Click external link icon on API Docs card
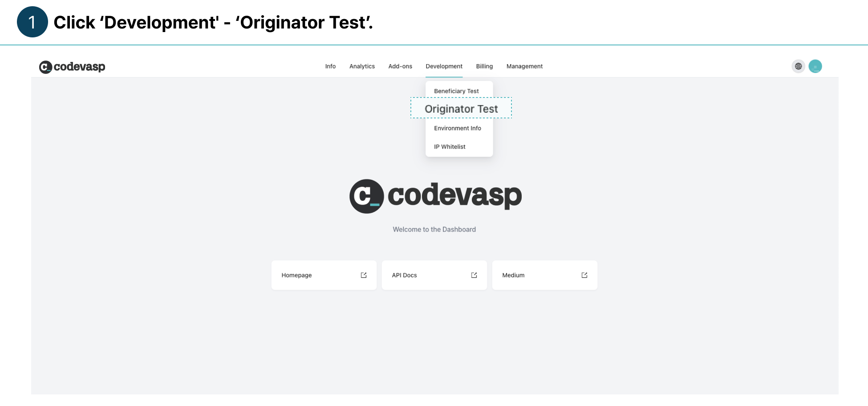The height and width of the screenshot is (406, 868). (474, 275)
